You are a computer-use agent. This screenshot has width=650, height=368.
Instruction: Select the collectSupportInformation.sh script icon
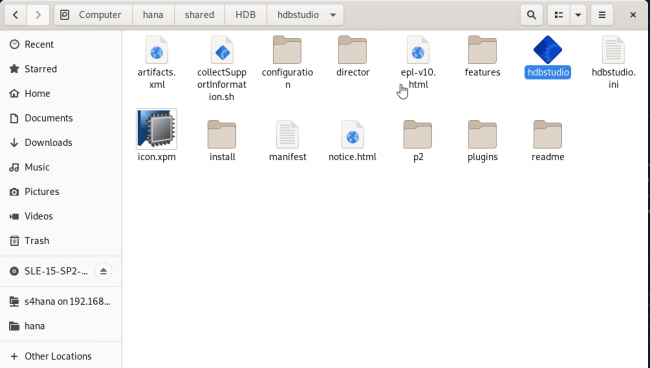pos(222,50)
